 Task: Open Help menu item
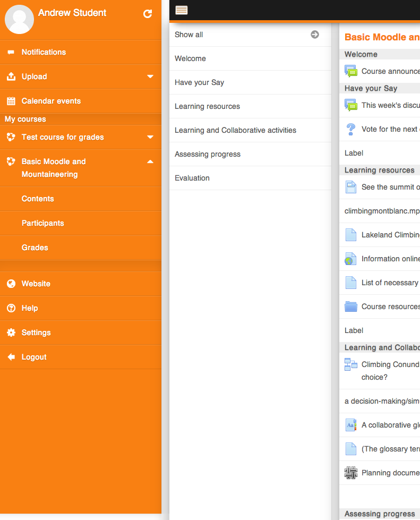[x=81, y=308]
